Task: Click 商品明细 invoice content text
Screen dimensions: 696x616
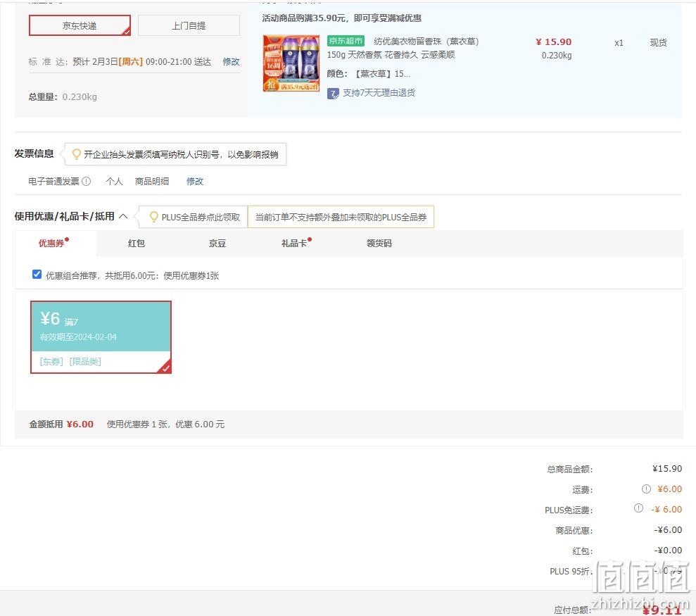Action: coord(152,181)
